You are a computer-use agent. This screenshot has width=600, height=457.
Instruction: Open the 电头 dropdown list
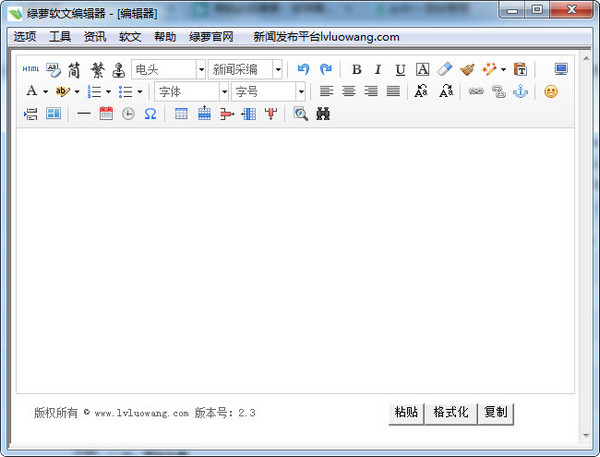[201, 70]
